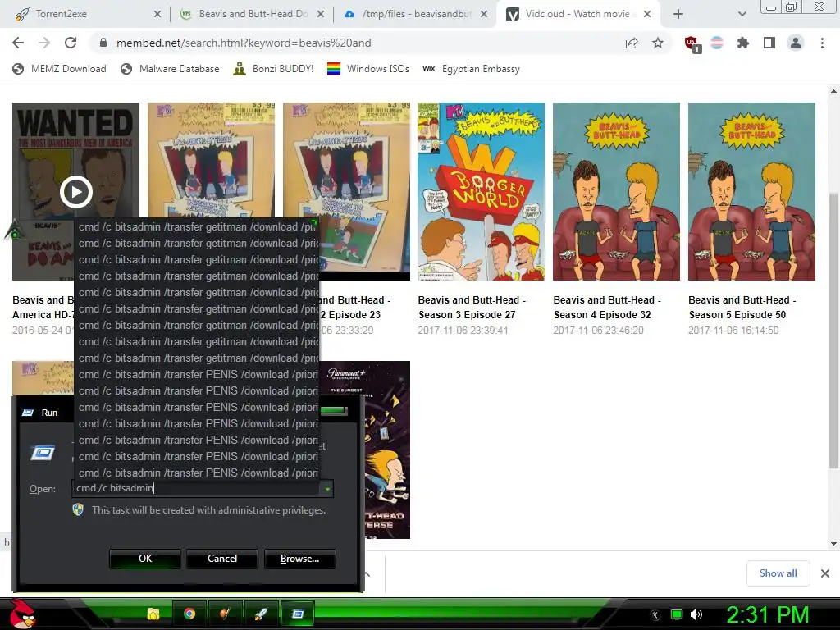Select the Vidcloud - Watch movie tab
The width and height of the screenshot is (840, 630).
tap(580, 14)
